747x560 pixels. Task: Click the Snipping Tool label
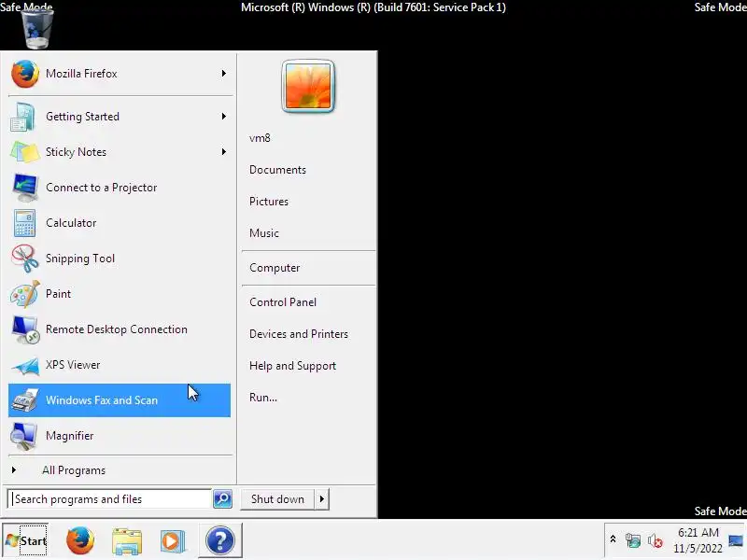coord(80,259)
